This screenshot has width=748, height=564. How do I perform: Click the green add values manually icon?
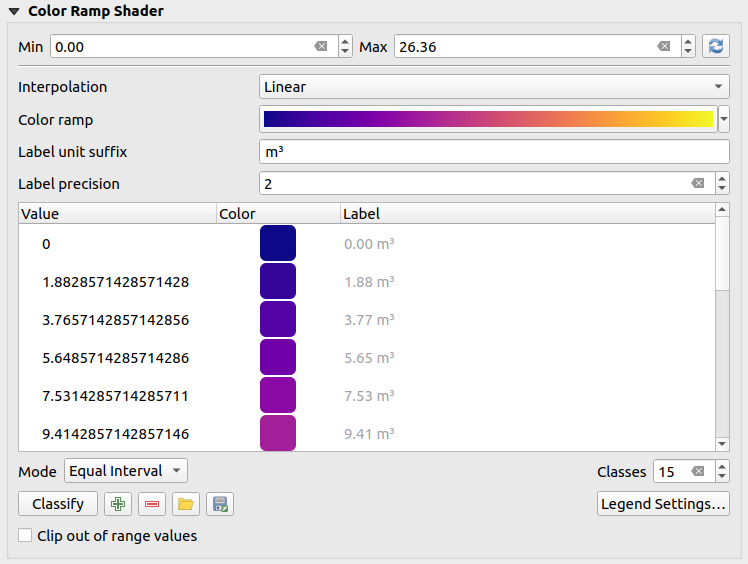pos(119,504)
